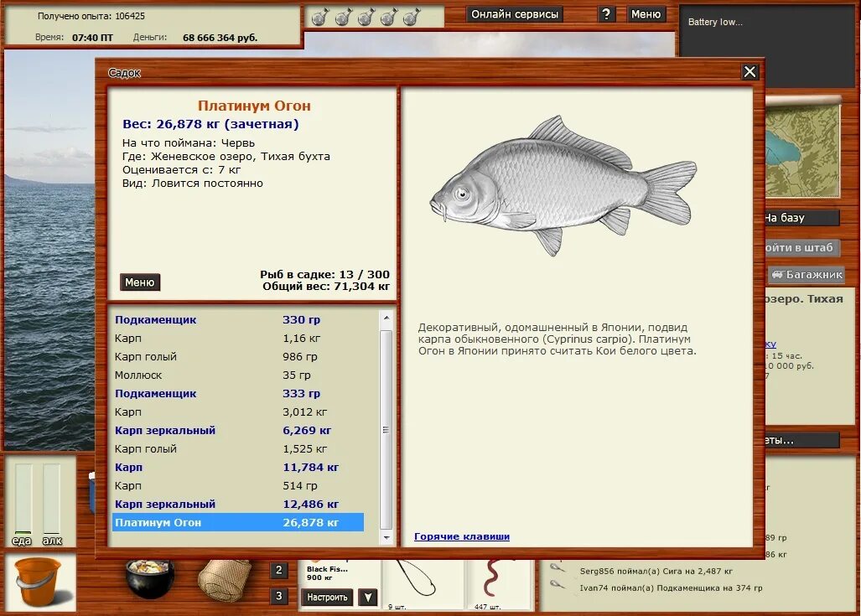Screen dimensions: 861x616
Task: Select Карп зеркальный 12,486 кг row
Action: [x=238, y=504]
